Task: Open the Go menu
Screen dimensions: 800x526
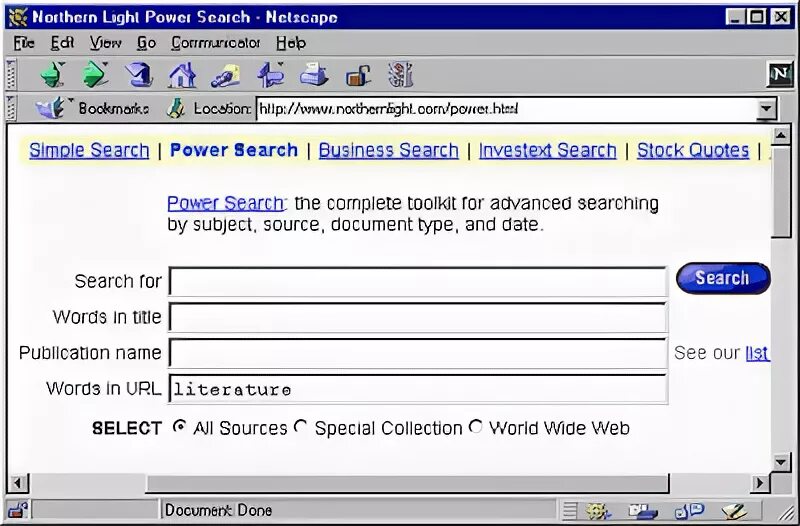Action: pyautogui.click(x=146, y=43)
